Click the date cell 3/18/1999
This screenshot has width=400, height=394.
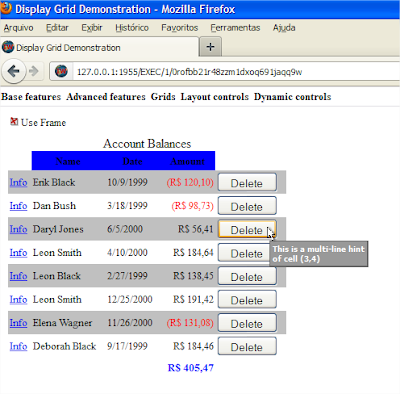127,206
